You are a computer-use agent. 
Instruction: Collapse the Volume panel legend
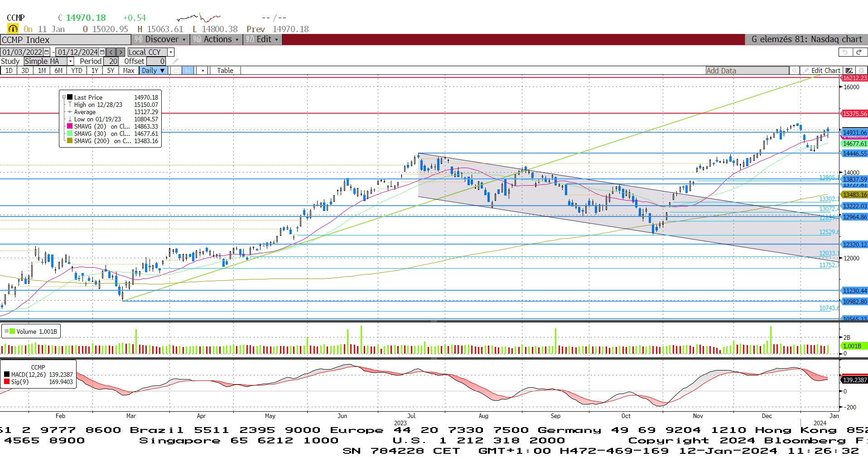6,331
